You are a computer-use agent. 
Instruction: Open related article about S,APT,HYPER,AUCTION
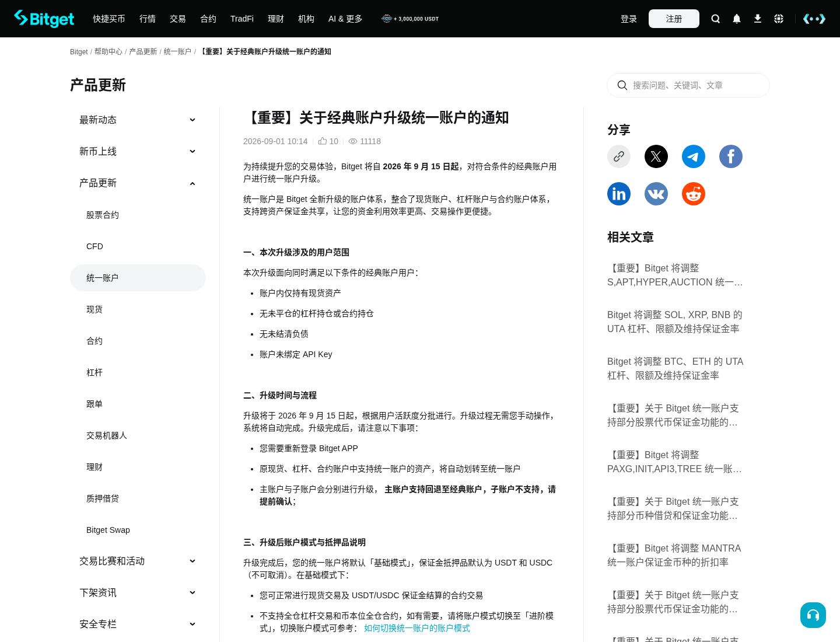click(675, 275)
